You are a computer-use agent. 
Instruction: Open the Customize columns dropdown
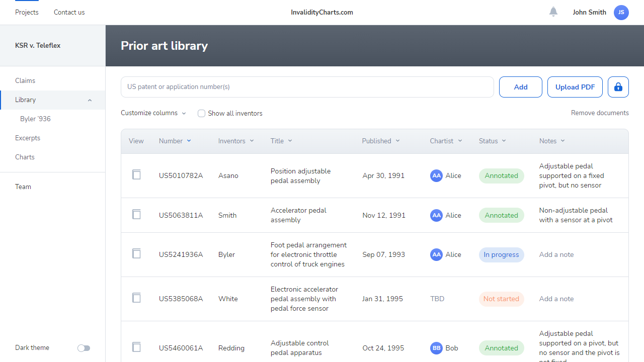pos(153,113)
